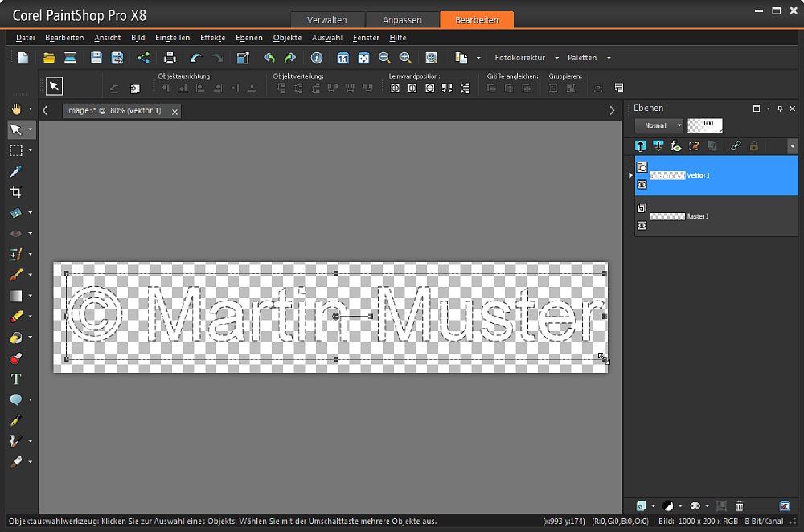Select the Text tool

pyautogui.click(x=16, y=379)
